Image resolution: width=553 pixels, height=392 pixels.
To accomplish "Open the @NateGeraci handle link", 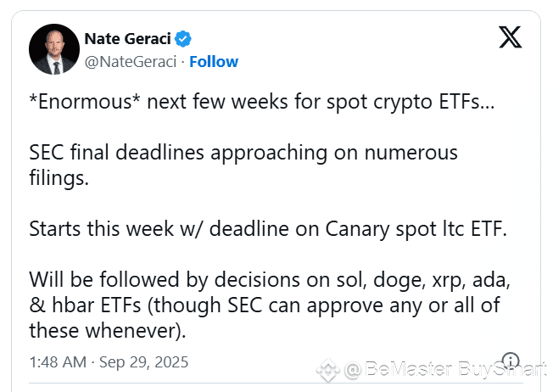I will click(130, 62).
